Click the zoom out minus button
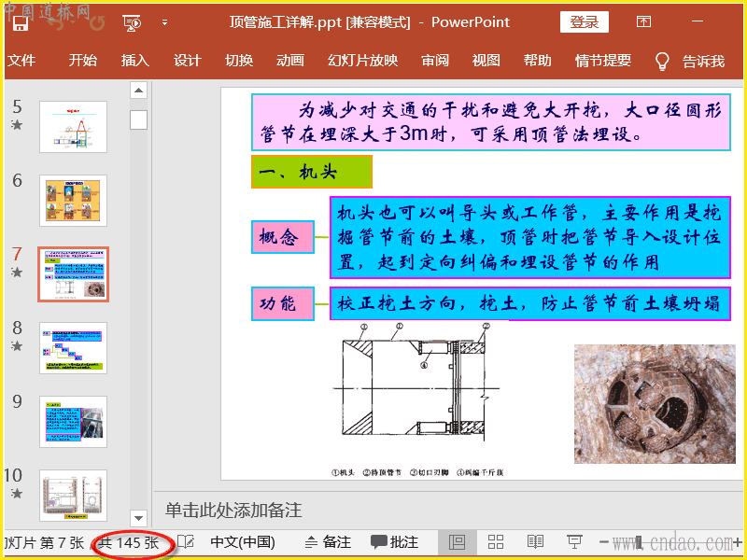 tap(603, 542)
